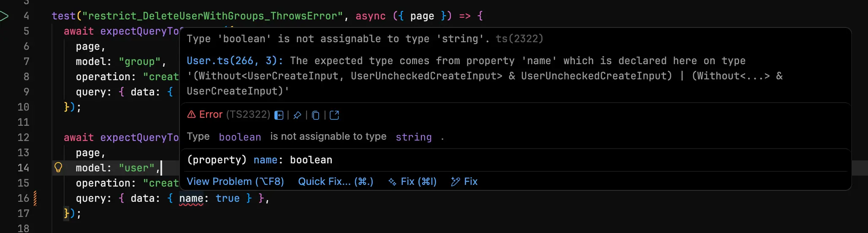Click line number 18 in the gutter
The height and width of the screenshot is (233, 868).
[x=23, y=228]
